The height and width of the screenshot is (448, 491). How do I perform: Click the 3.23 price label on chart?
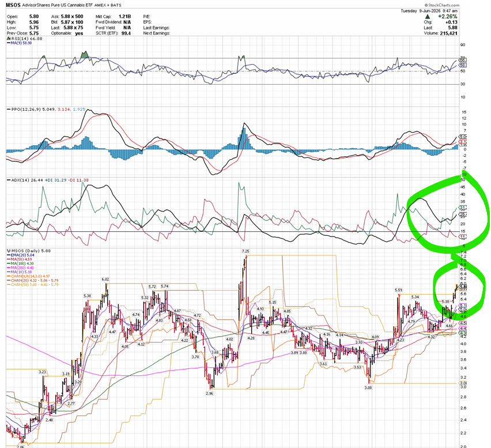click(x=42, y=372)
